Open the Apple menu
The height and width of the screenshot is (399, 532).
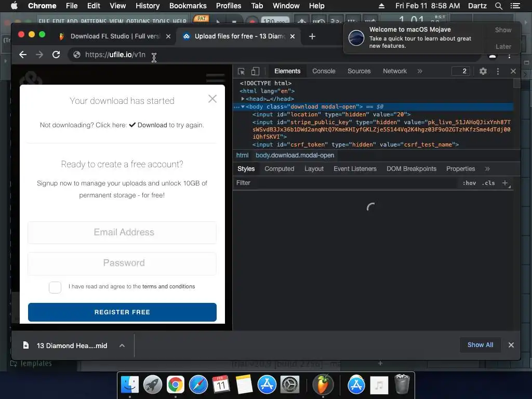14,6
